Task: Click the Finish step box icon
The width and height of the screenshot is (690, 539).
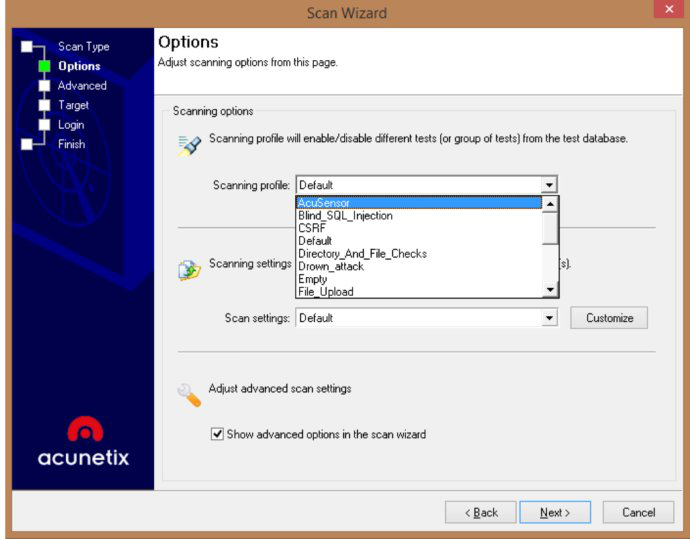Action: point(27,144)
